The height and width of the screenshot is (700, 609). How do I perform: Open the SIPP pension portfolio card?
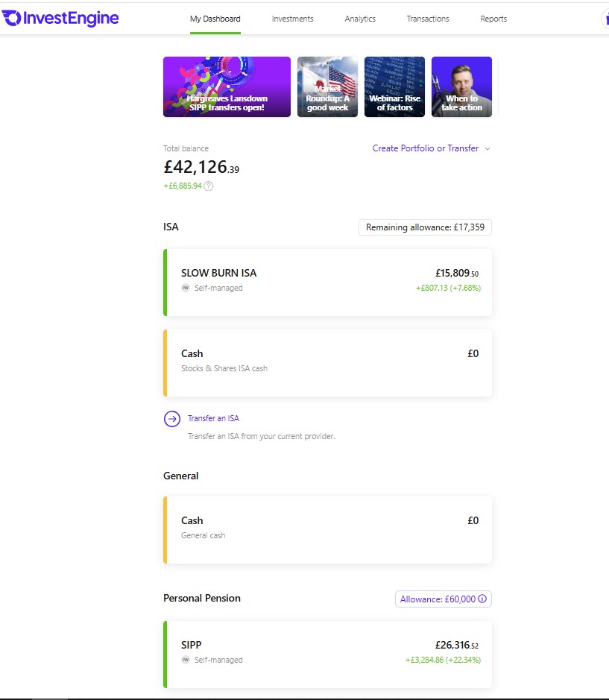[328, 655]
